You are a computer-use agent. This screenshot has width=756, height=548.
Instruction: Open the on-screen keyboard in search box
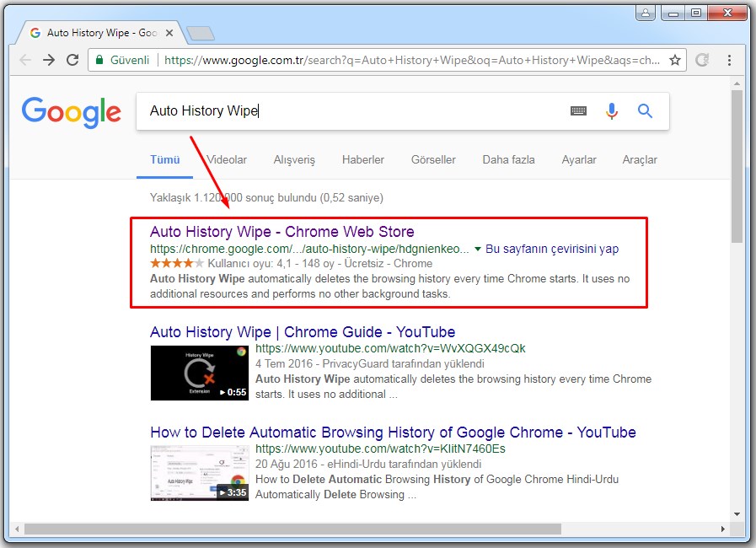pyautogui.click(x=578, y=110)
